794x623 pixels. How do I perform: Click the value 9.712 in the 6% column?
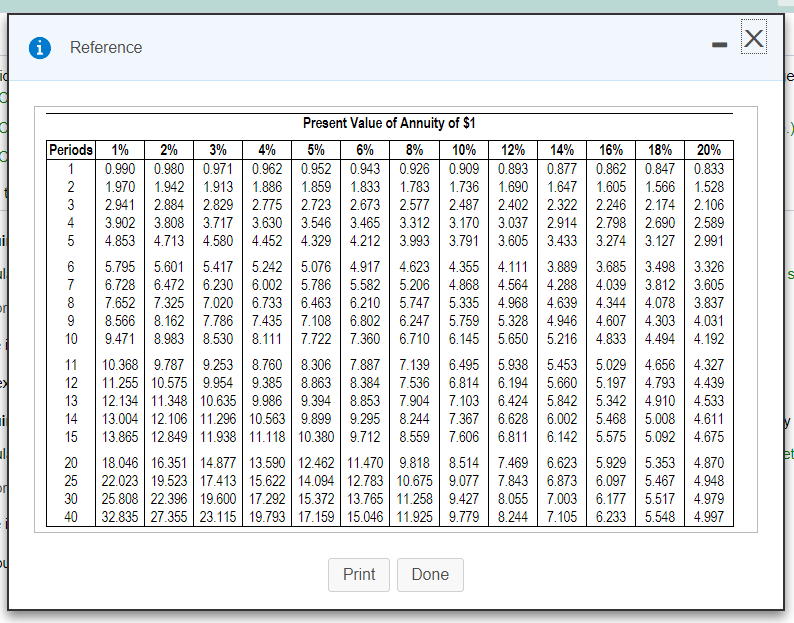click(x=365, y=437)
